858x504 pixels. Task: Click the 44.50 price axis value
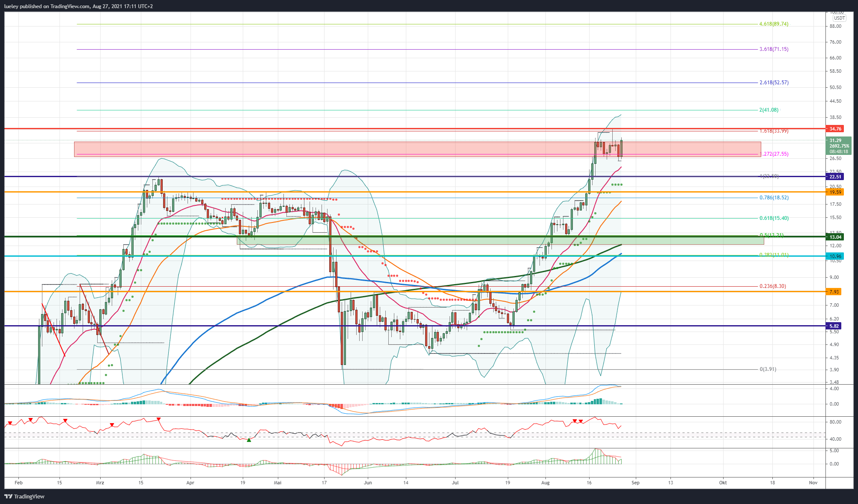835,101
